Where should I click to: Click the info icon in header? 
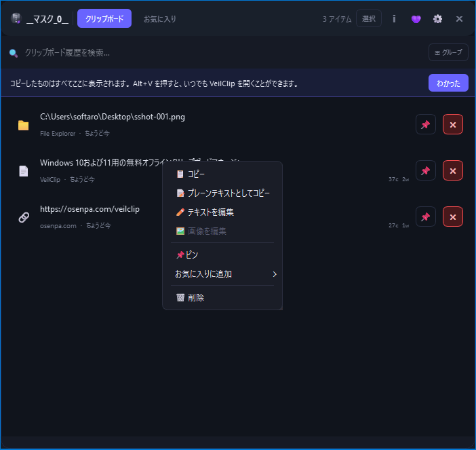pos(394,19)
